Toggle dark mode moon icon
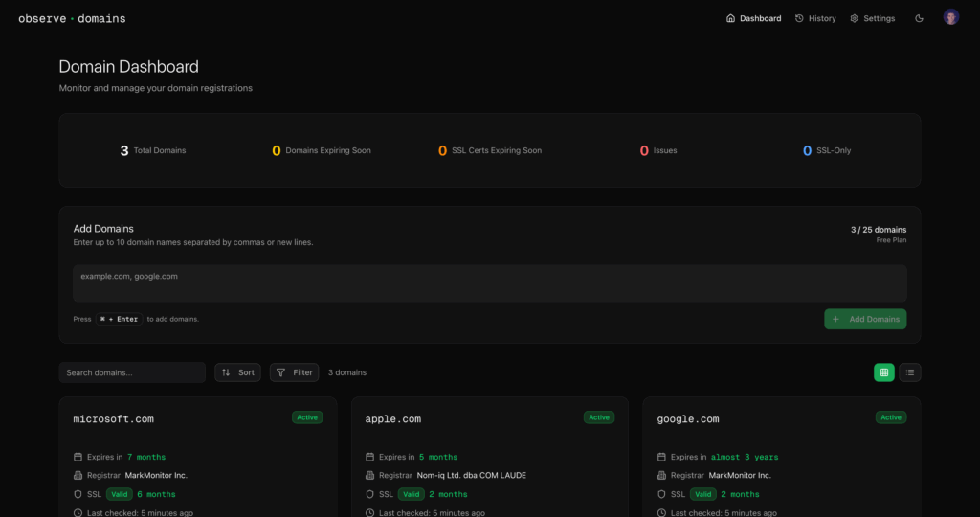The image size is (980, 517). tap(920, 18)
